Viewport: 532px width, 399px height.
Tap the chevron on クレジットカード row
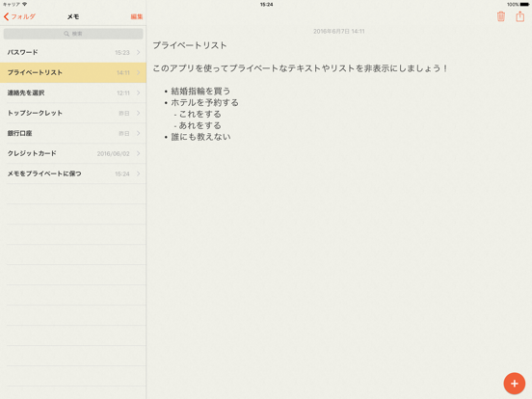click(x=139, y=153)
